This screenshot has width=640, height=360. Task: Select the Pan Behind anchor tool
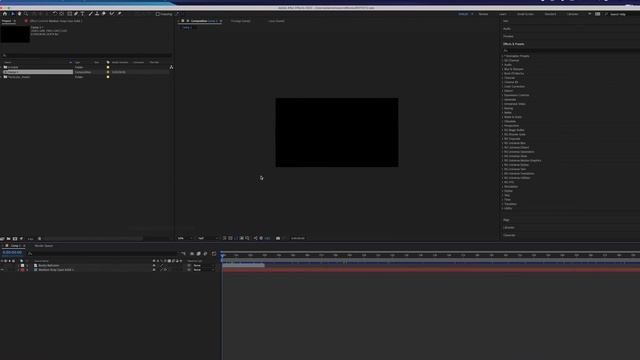tap(62, 14)
